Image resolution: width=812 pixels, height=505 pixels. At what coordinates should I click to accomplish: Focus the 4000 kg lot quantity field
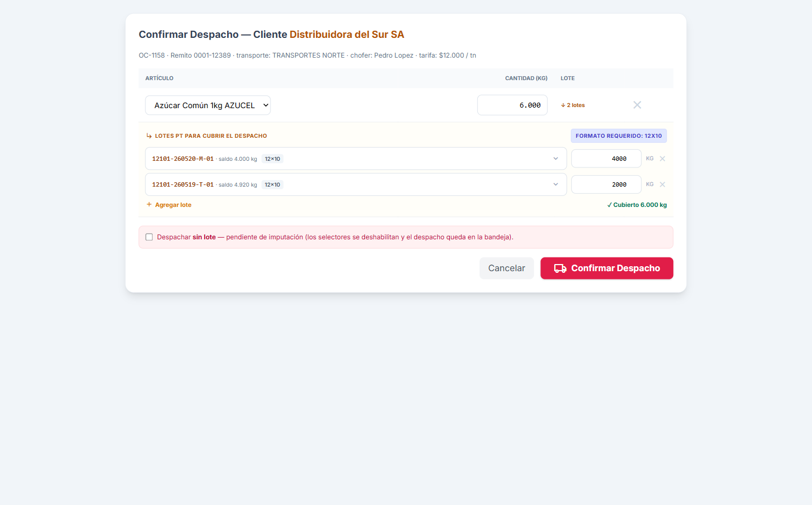pyautogui.click(x=606, y=159)
